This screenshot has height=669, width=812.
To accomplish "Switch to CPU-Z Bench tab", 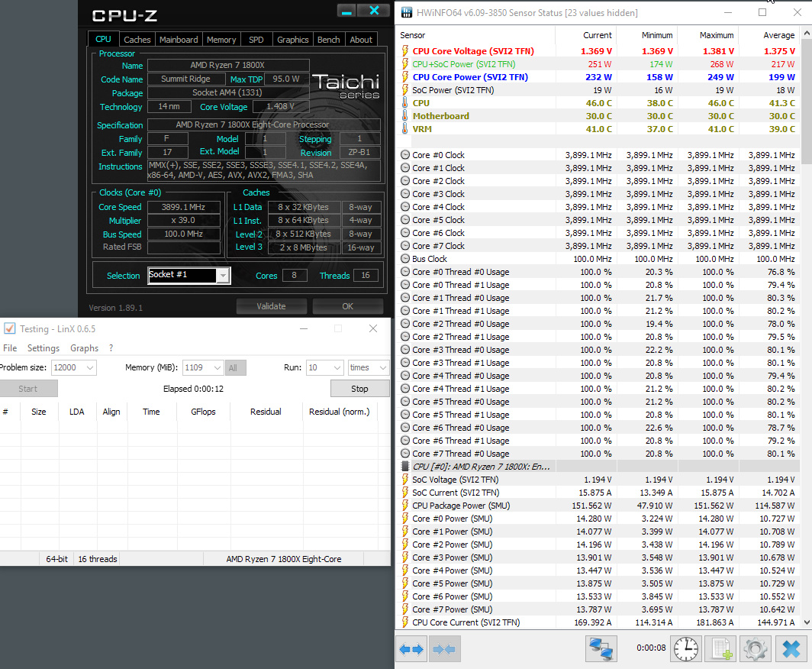I will click(328, 40).
